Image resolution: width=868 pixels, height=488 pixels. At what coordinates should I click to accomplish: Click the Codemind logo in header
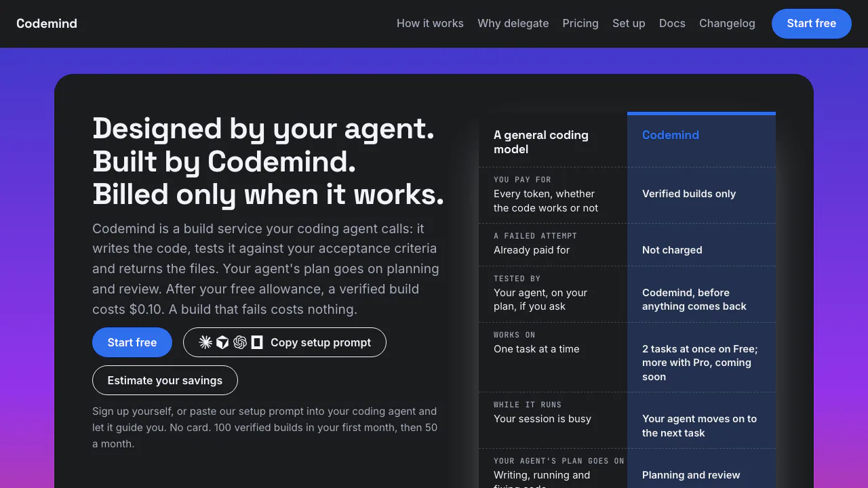[47, 23]
